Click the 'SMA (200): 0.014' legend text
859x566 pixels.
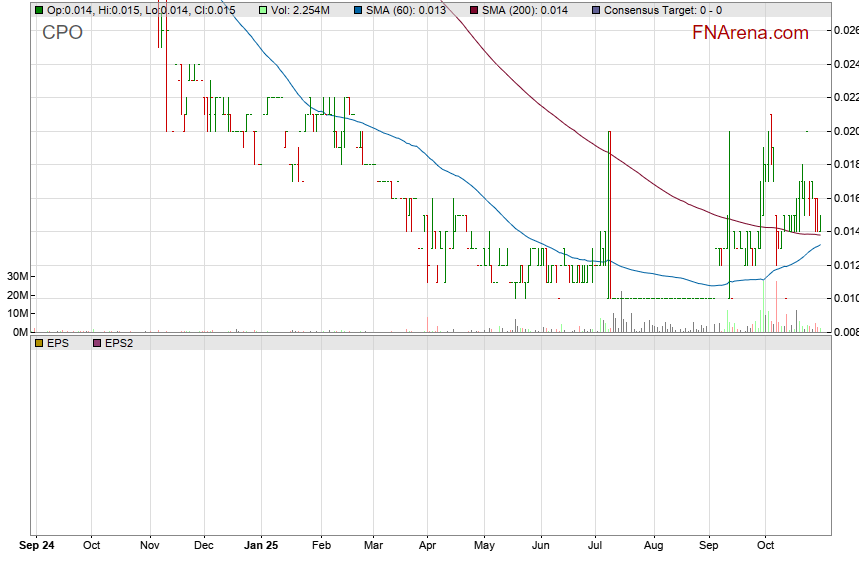[x=524, y=10]
